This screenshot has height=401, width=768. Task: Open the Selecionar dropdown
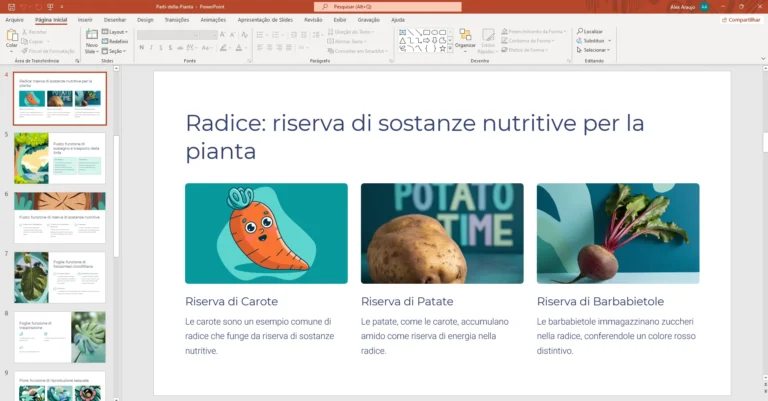(x=593, y=50)
